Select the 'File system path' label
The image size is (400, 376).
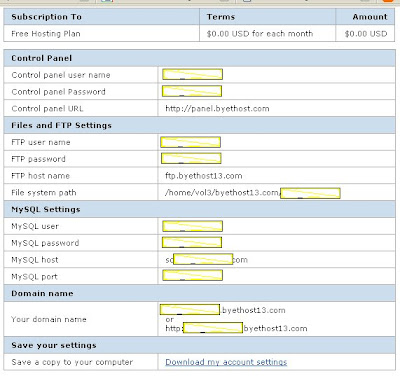coord(44,193)
